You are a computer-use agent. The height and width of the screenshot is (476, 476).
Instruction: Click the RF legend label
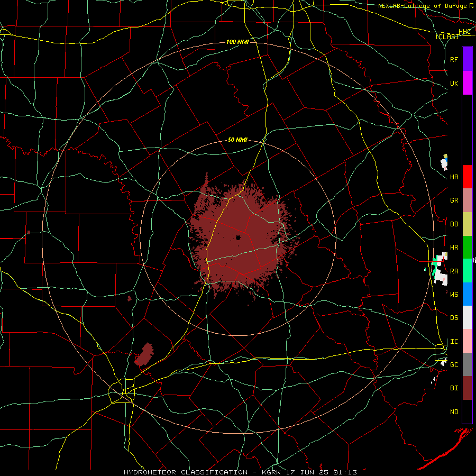(x=454, y=60)
